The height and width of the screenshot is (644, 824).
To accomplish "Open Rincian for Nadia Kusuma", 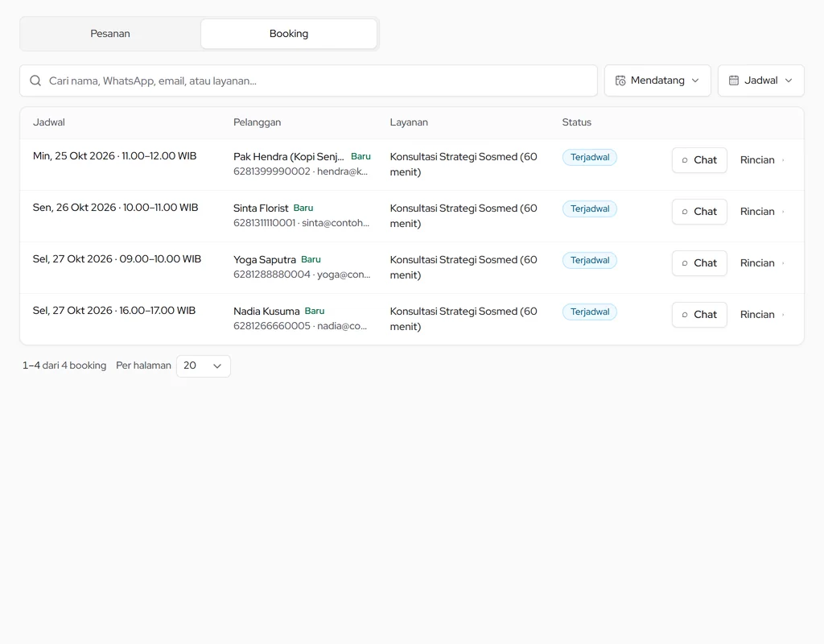I will coord(763,315).
